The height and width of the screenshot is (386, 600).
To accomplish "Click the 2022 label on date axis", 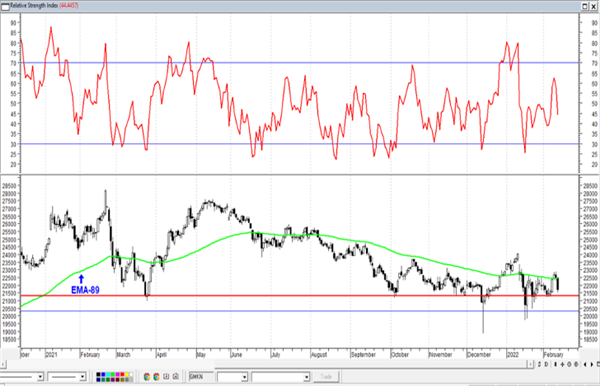I will click(x=513, y=355).
